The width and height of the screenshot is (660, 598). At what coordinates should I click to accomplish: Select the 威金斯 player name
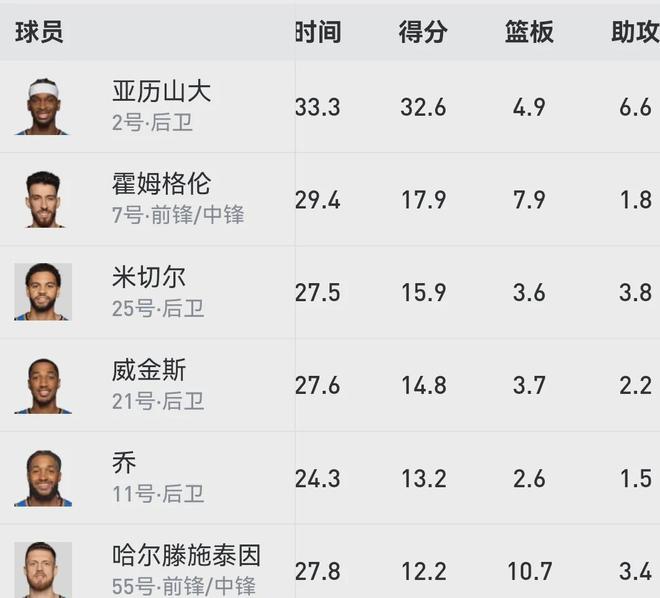click(x=148, y=370)
